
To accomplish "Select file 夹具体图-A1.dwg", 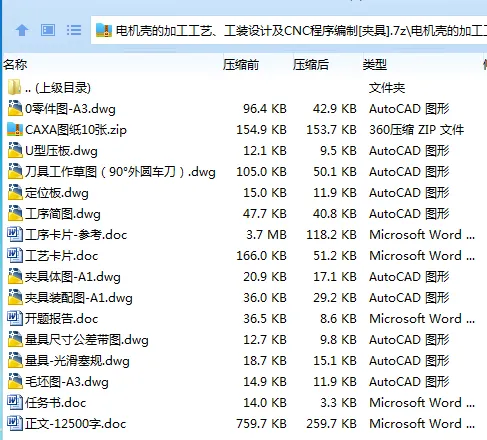I will pyautogui.click(x=73, y=277).
